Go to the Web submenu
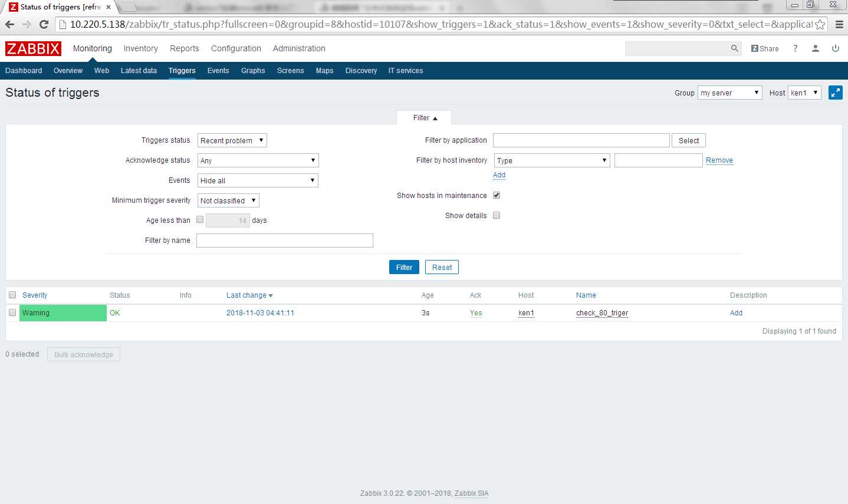The width and height of the screenshot is (848, 504). coord(101,71)
